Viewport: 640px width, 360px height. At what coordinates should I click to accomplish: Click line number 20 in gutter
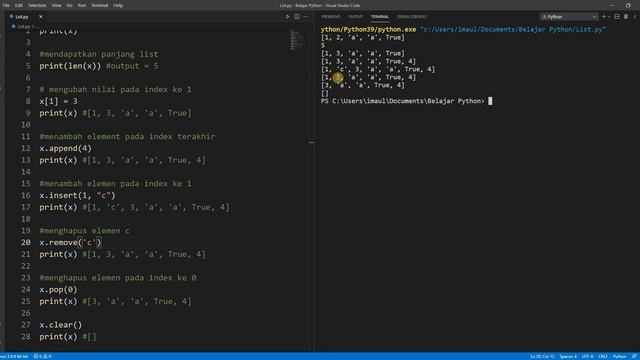point(26,242)
